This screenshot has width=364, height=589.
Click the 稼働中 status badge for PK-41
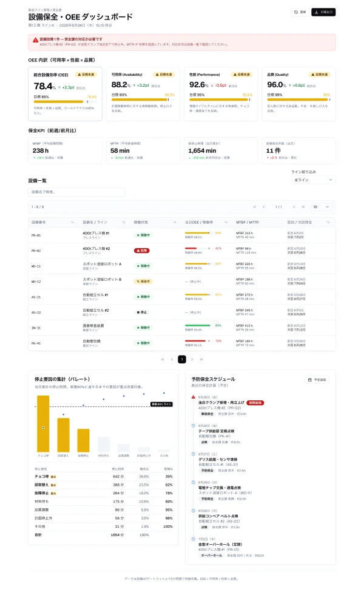(143, 343)
